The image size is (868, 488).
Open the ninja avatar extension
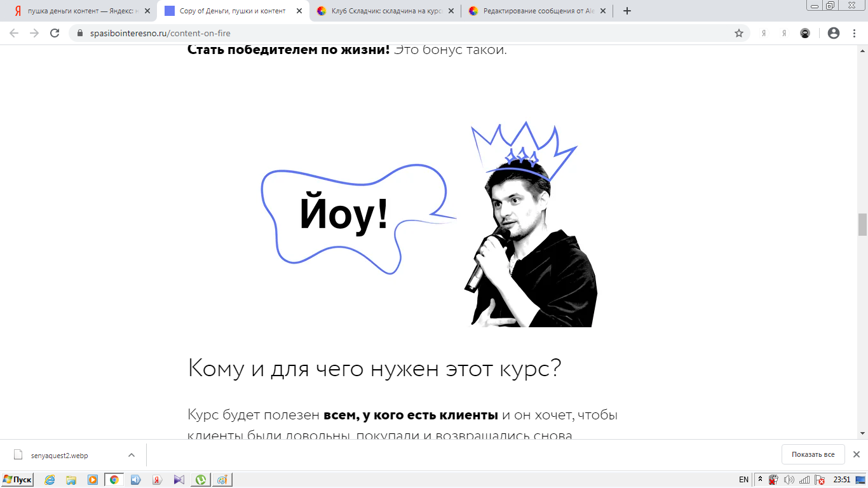(805, 33)
